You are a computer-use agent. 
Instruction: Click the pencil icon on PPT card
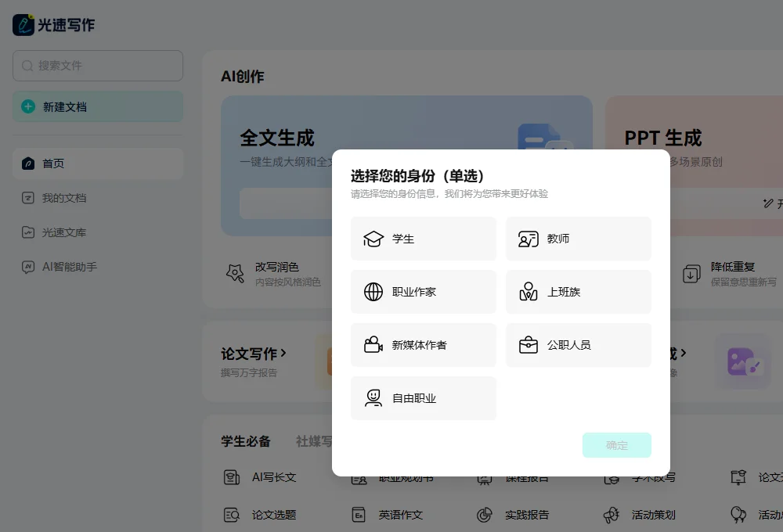(767, 203)
